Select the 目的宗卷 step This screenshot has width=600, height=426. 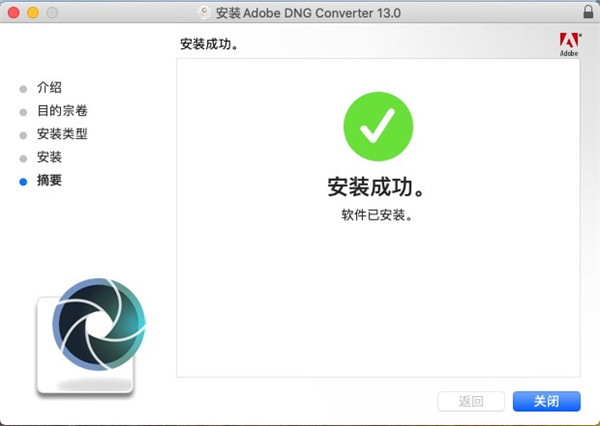[62, 111]
